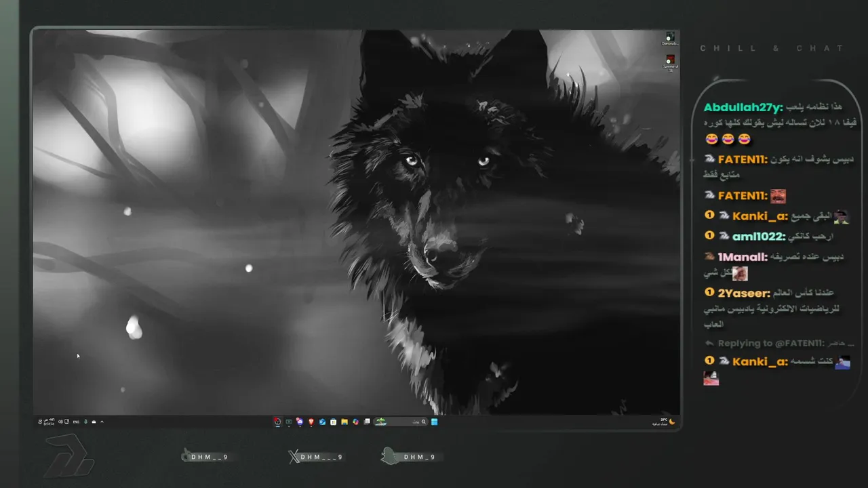Open Brave browser from the taskbar
Viewport: 868px width, 488px height.
(311, 422)
